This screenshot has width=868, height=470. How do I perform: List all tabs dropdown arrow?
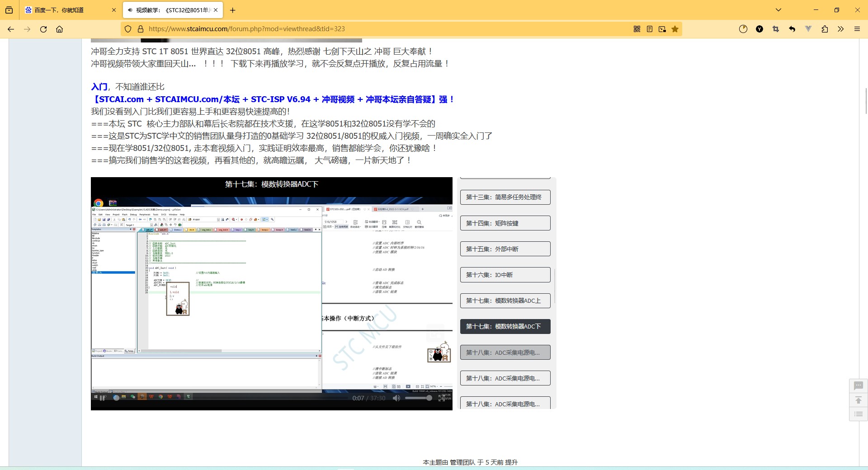pos(778,10)
